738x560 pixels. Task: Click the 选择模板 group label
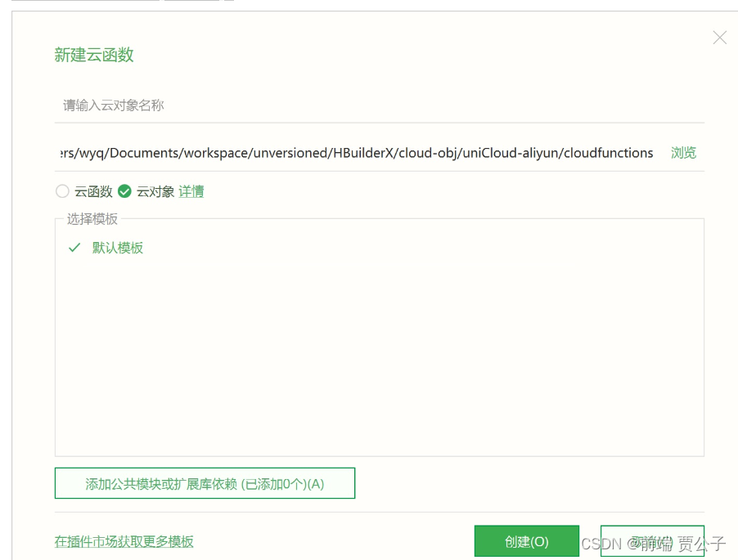(92, 219)
